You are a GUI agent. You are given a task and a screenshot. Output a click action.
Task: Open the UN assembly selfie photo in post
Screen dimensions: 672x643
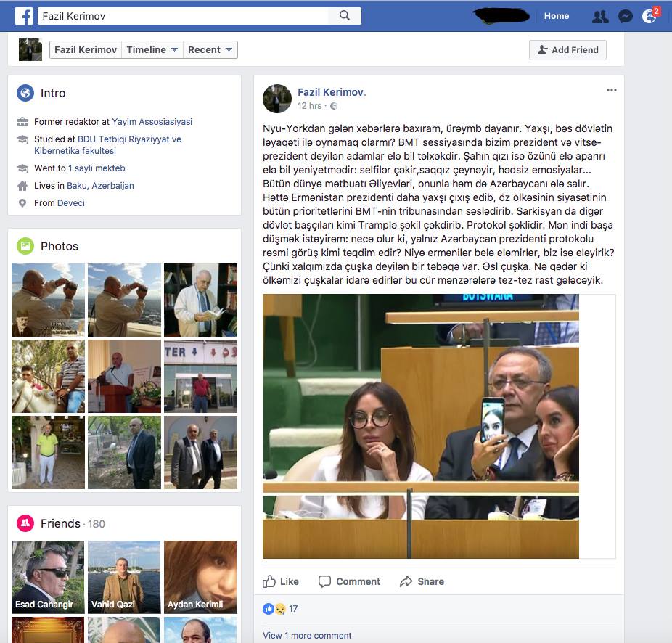click(421, 426)
